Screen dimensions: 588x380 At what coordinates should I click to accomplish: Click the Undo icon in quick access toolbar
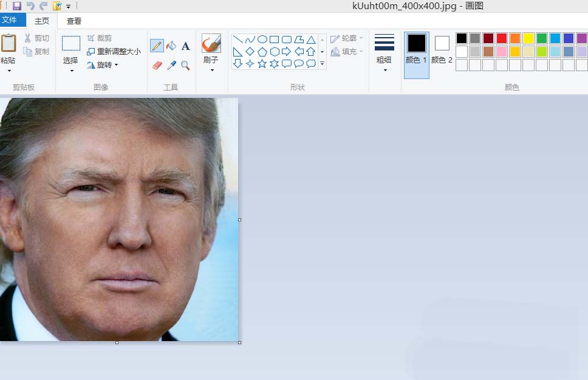[x=31, y=5]
